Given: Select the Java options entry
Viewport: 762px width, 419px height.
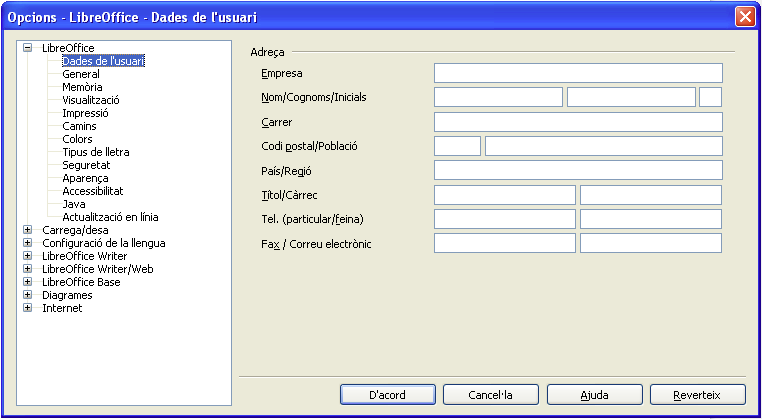Looking at the screenshot, I should click(74, 204).
